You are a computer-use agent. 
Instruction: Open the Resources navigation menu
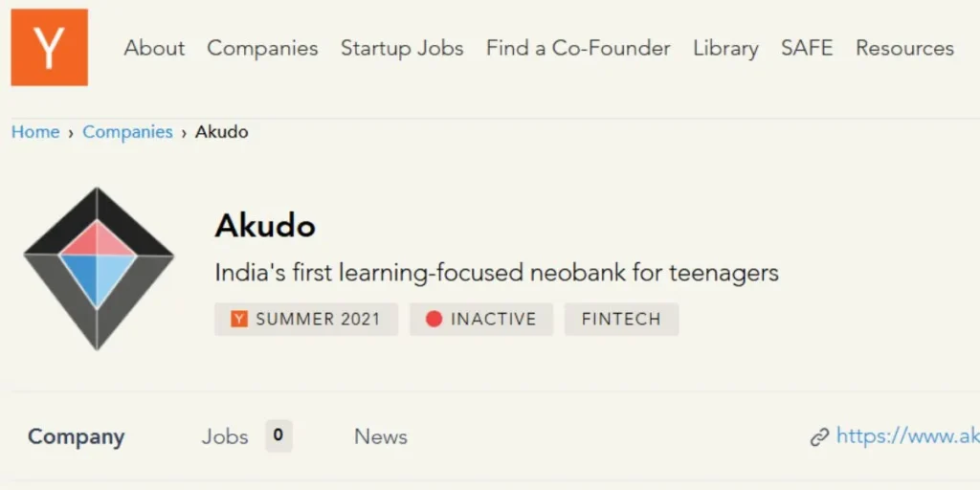click(x=904, y=48)
